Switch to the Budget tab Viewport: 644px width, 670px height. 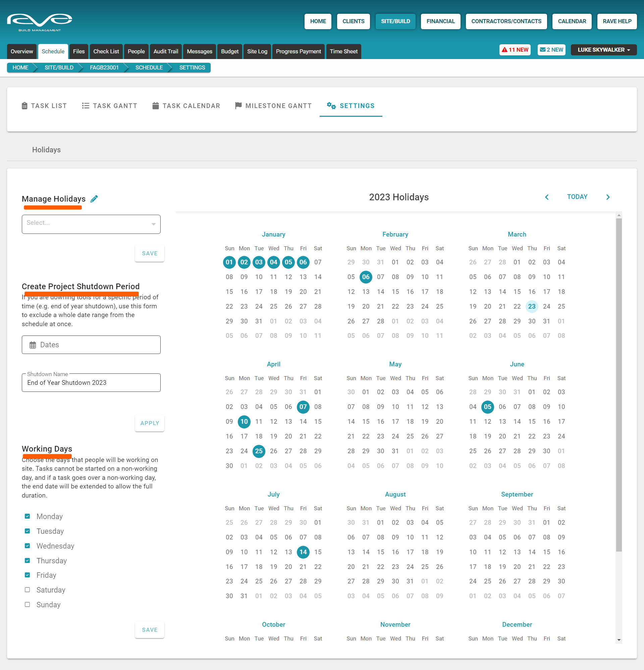click(x=229, y=52)
